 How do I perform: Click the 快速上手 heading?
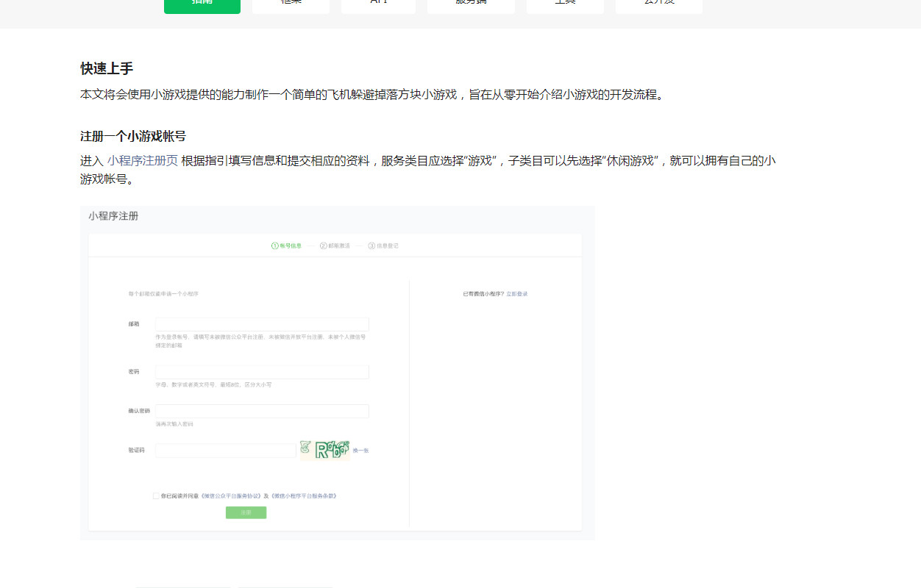pyautogui.click(x=107, y=69)
